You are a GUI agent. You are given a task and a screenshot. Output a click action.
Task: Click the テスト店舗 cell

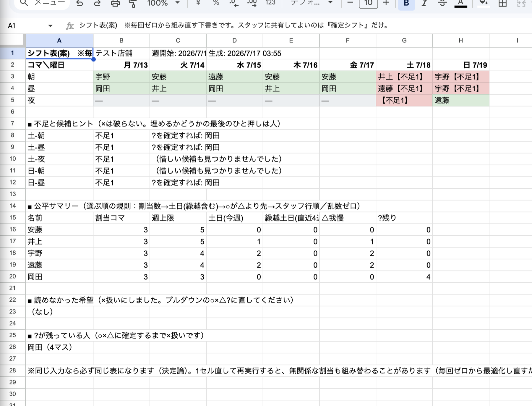pyautogui.click(x=121, y=53)
